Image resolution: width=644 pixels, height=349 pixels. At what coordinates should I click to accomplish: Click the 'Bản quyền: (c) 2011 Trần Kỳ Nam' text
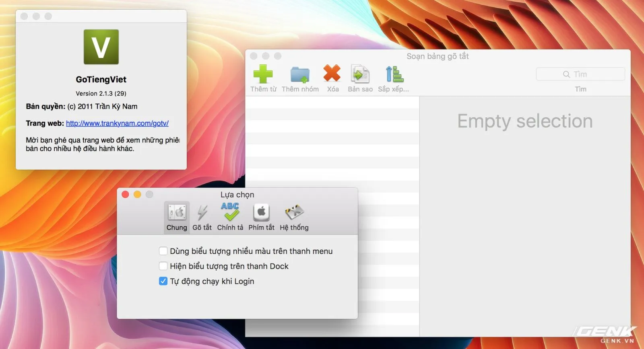pos(82,107)
